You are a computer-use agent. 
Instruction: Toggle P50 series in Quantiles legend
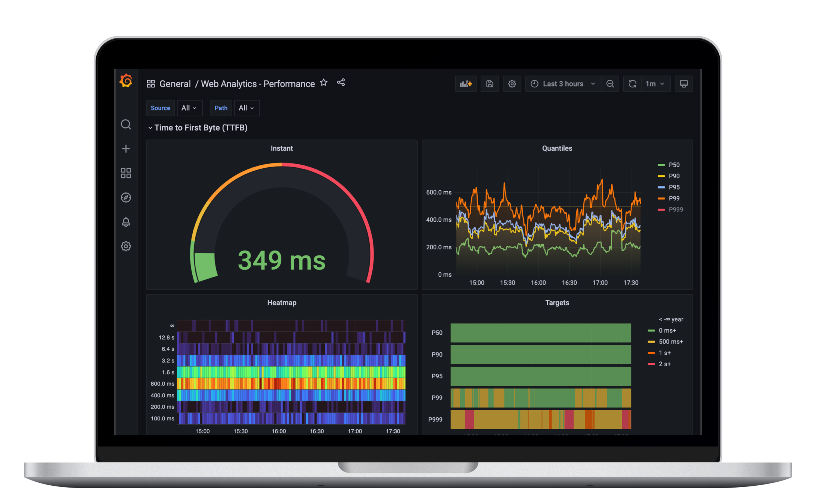coord(674,165)
